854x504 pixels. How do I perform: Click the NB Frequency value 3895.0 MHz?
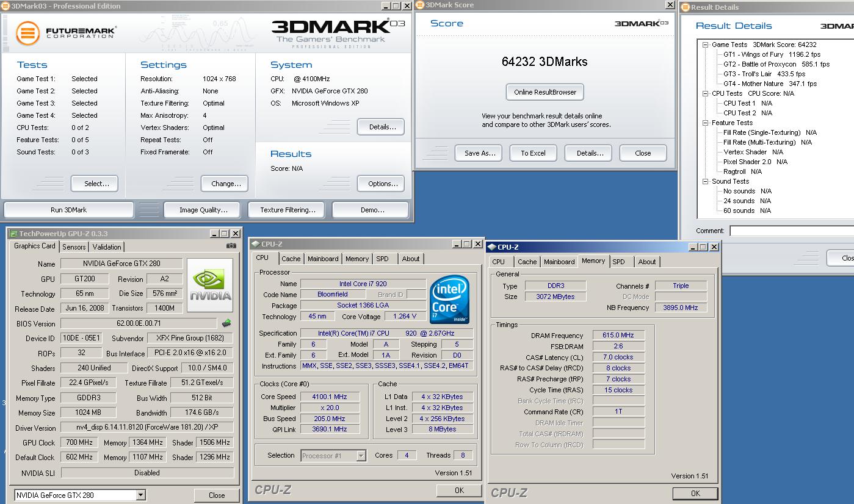681,308
